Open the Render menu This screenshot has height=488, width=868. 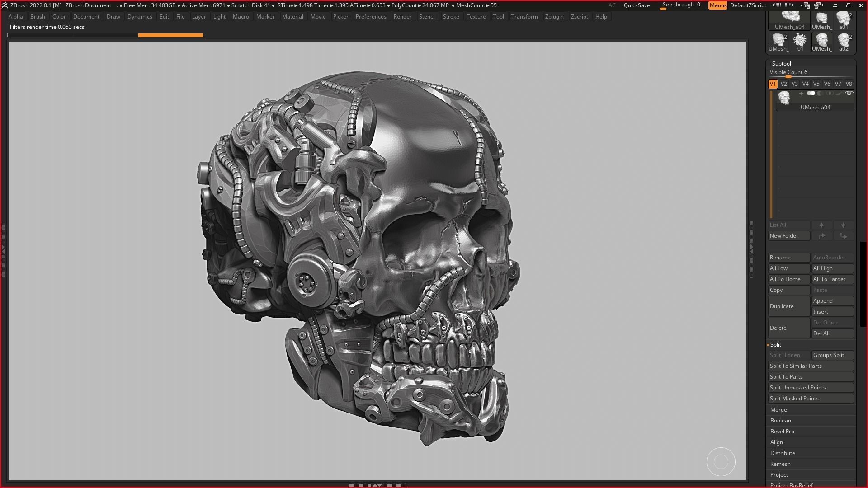pyautogui.click(x=402, y=17)
